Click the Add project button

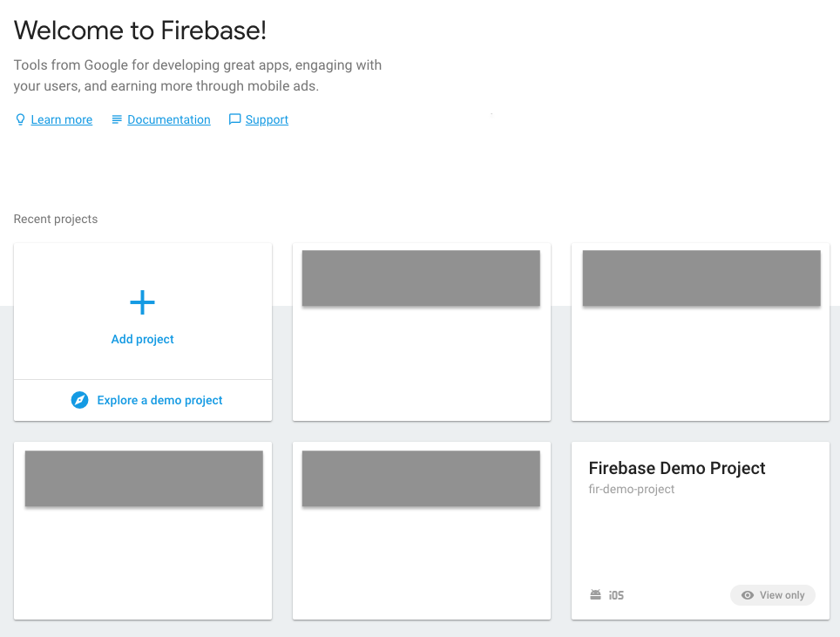point(142,338)
